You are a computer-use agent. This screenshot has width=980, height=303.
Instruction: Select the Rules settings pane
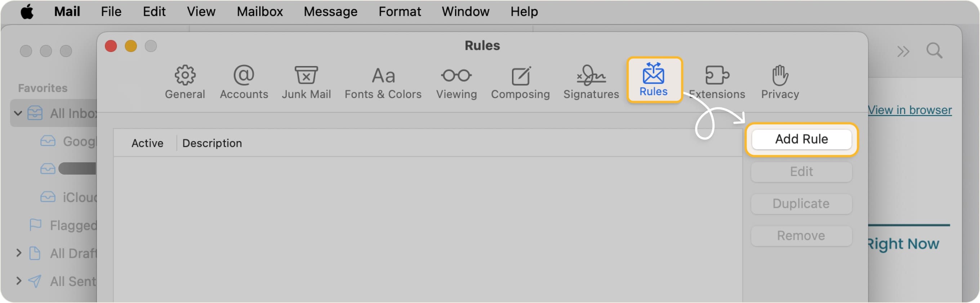tap(654, 81)
